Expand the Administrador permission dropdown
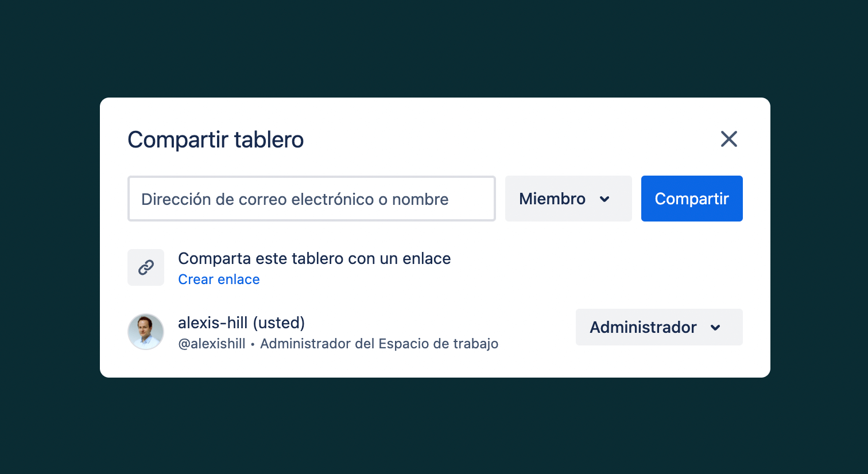Screen dimensions: 868x474 (658, 327)
